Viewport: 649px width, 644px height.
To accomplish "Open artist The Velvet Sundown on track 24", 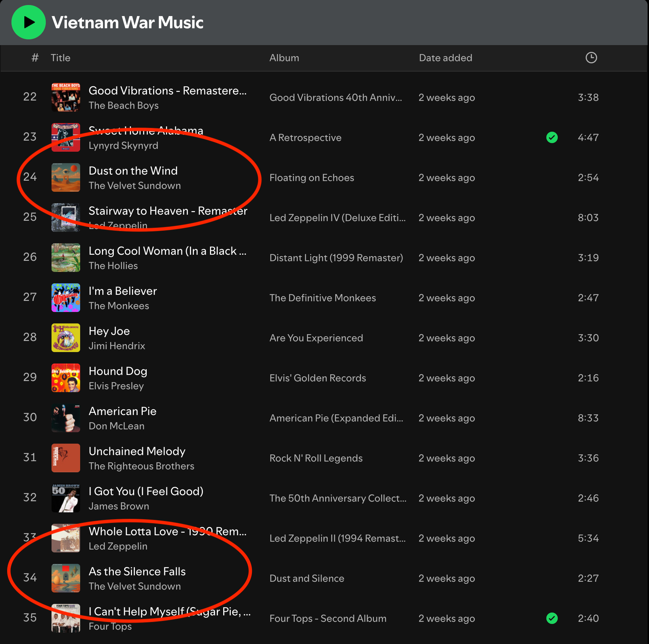I will [x=135, y=186].
